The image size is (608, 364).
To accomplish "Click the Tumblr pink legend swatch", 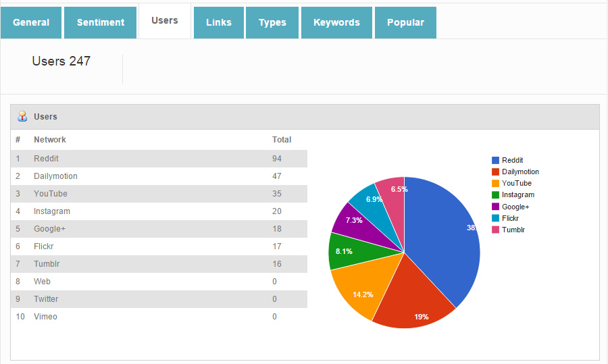I will click(x=495, y=230).
